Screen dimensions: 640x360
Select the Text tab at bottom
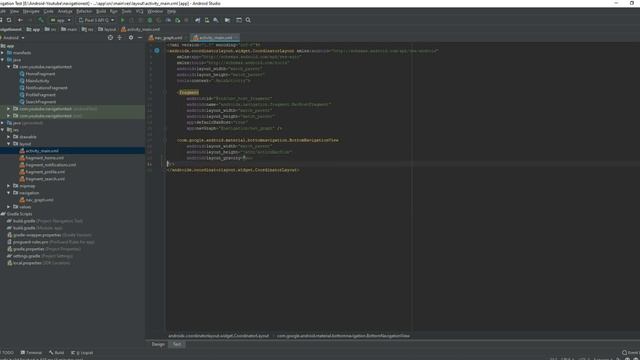point(177,344)
